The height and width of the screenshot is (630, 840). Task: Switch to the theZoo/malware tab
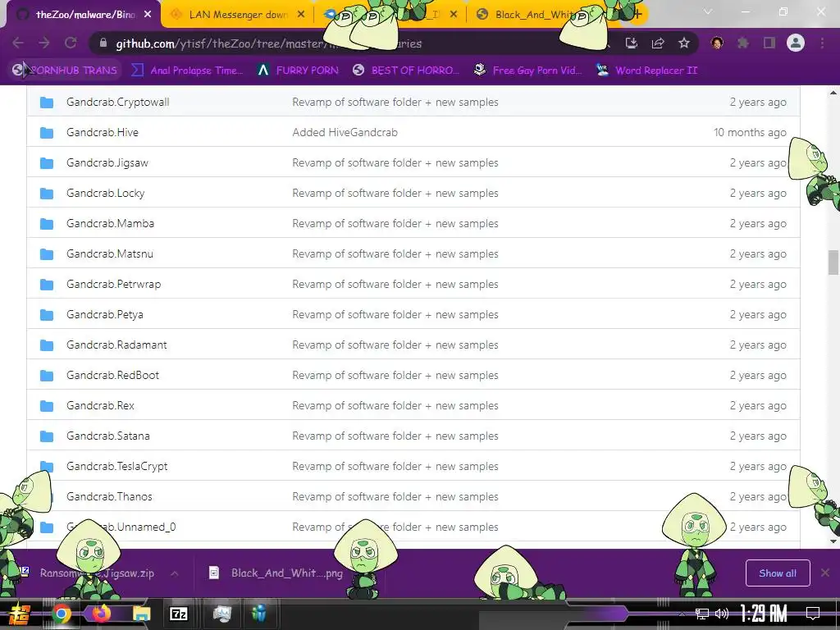coord(83,15)
